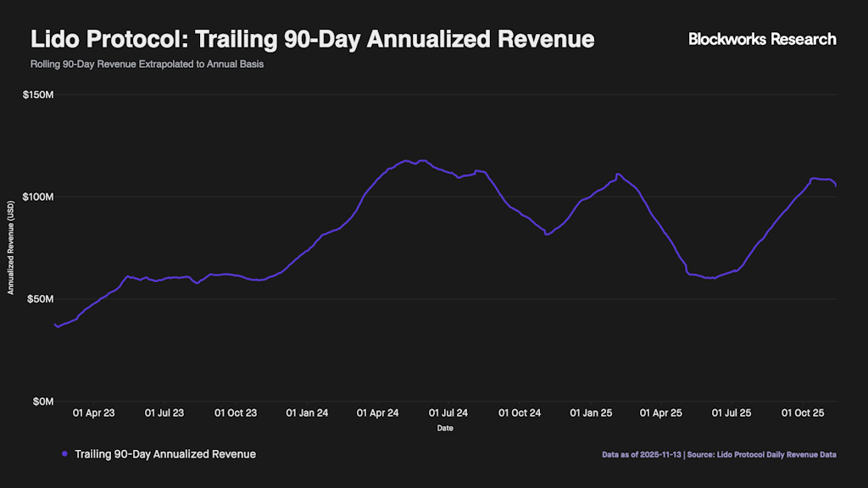Image resolution: width=868 pixels, height=488 pixels.
Task: Click the 01 Apr 24 axis label
Action: pos(378,413)
